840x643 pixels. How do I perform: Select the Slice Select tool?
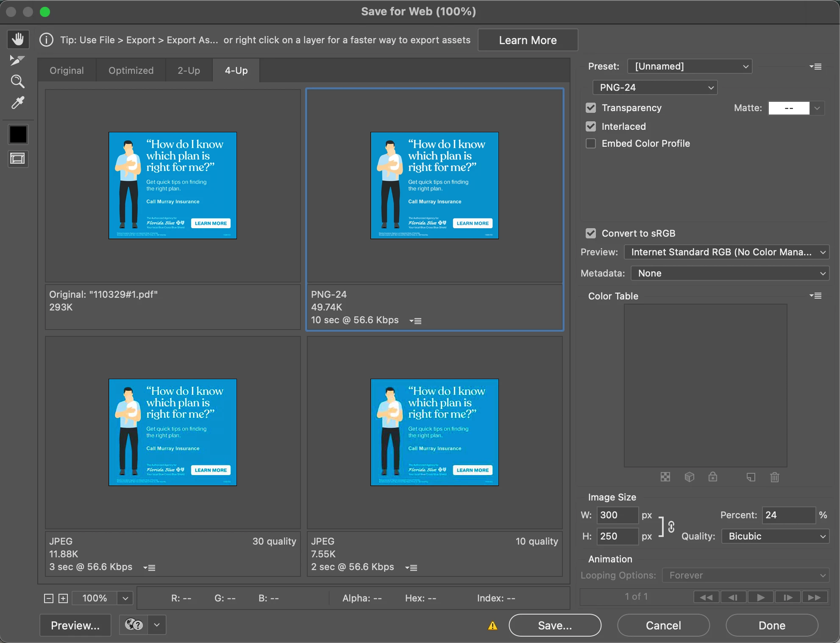point(17,60)
